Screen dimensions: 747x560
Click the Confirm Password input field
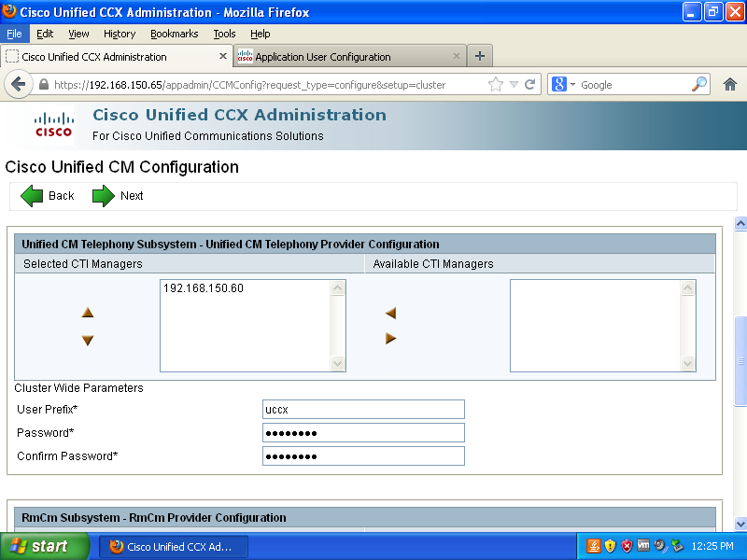pyautogui.click(x=363, y=456)
